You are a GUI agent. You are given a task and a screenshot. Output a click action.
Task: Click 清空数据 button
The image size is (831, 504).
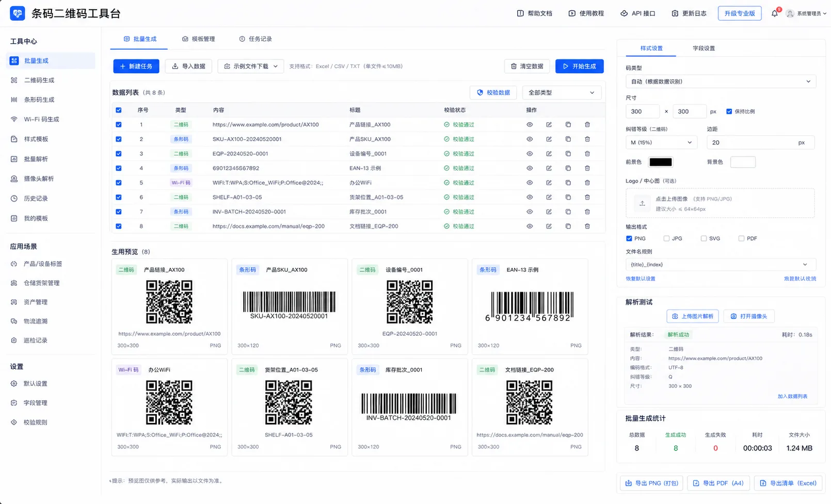[527, 66]
